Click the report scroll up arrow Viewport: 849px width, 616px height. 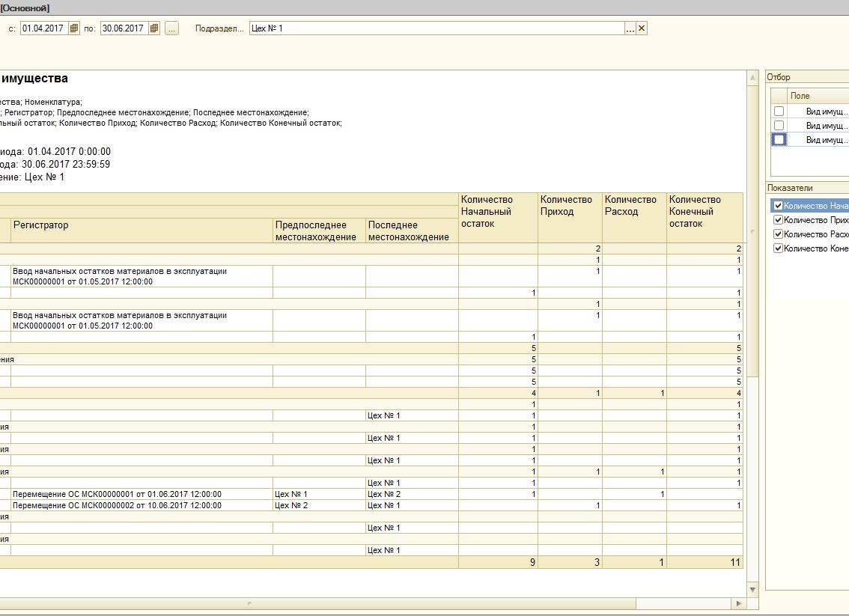coord(752,78)
